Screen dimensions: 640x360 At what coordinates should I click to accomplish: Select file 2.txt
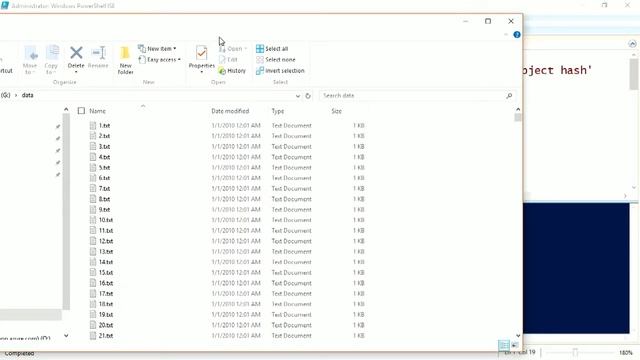pyautogui.click(x=104, y=136)
